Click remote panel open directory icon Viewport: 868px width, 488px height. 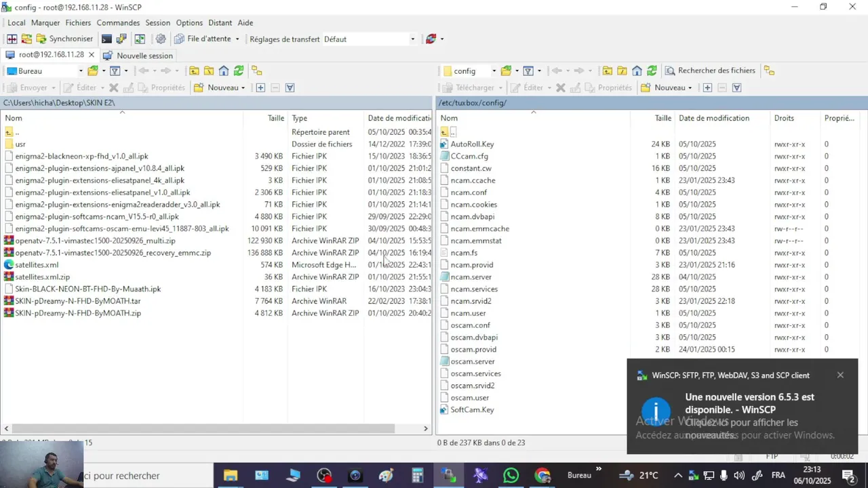click(506, 70)
